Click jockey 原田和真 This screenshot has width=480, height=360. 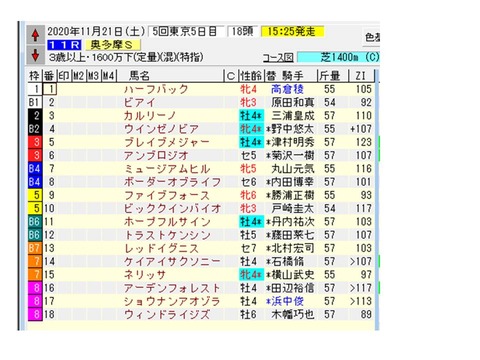pos(293,102)
